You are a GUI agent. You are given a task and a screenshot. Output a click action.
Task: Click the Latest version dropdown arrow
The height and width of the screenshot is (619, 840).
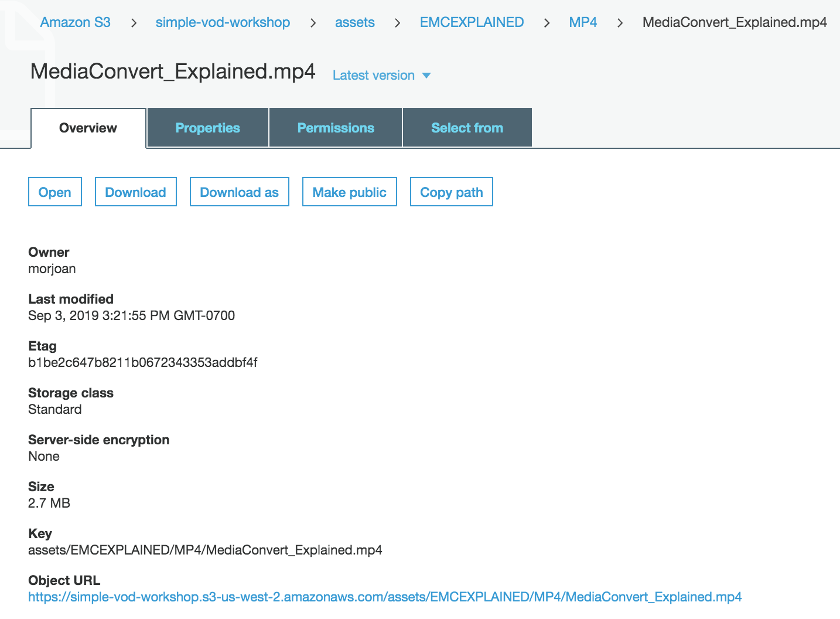[426, 76]
